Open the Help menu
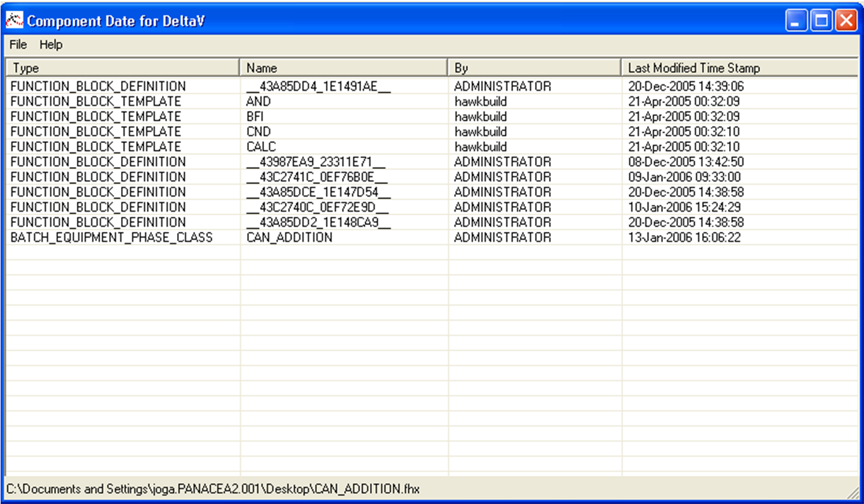 tap(51, 45)
